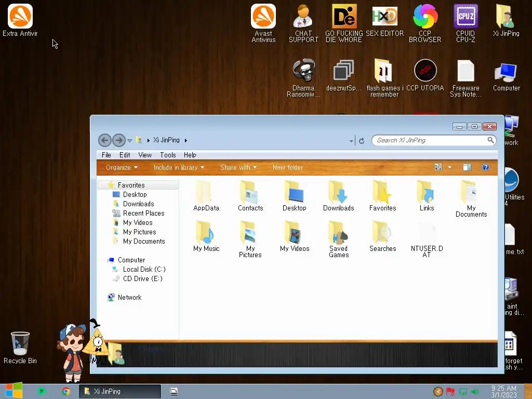The width and height of the screenshot is (532, 399).
Task: Select the Xi JinPing desktop folder
Action: coord(506,20)
